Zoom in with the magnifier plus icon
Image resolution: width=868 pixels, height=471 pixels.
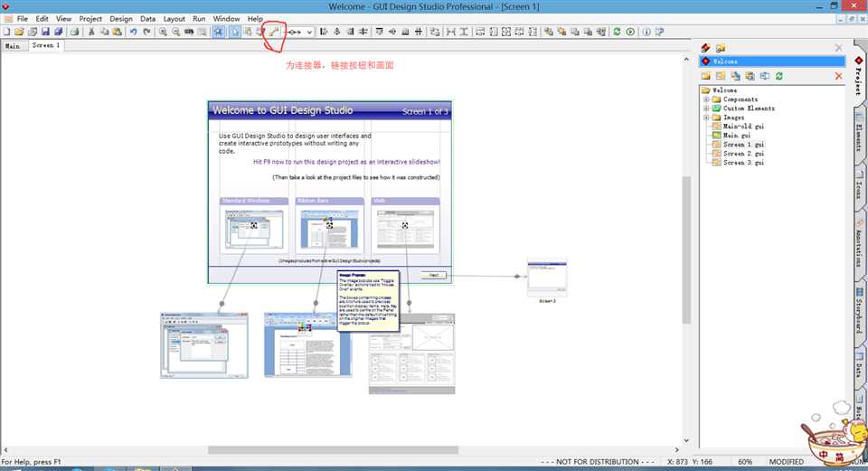click(x=163, y=33)
